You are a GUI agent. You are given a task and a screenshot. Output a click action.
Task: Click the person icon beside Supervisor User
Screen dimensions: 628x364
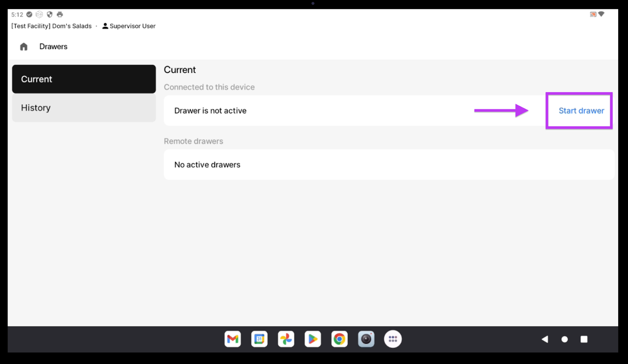pyautogui.click(x=105, y=26)
